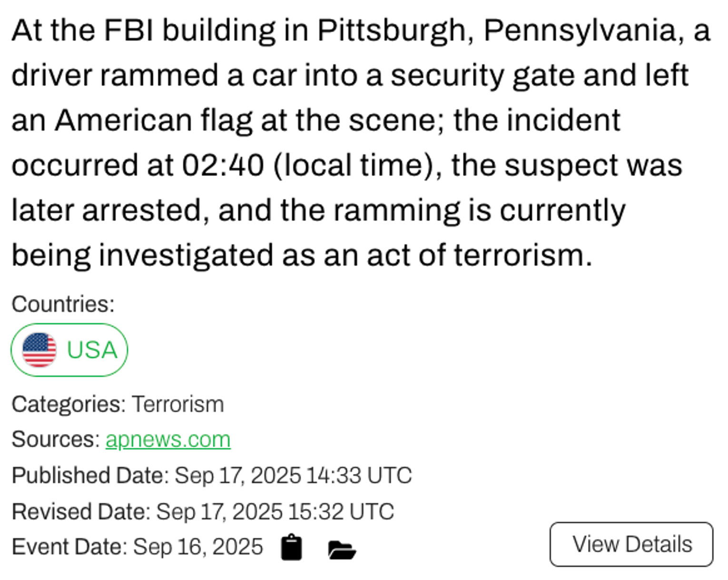Select the USA country text
Screen dimensions: 728x580
click(x=92, y=350)
